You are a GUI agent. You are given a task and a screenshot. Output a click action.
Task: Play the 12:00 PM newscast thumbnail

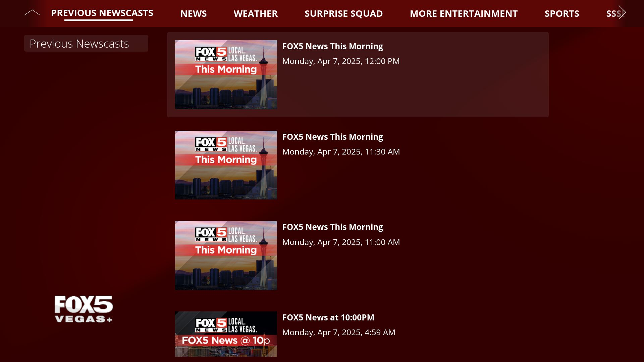coord(226,75)
